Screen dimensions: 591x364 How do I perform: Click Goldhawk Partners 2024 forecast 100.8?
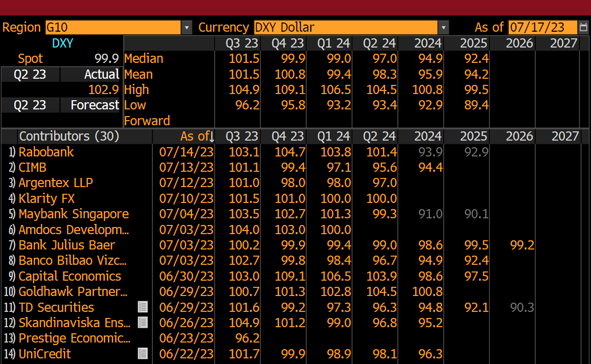[x=427, y=291]
